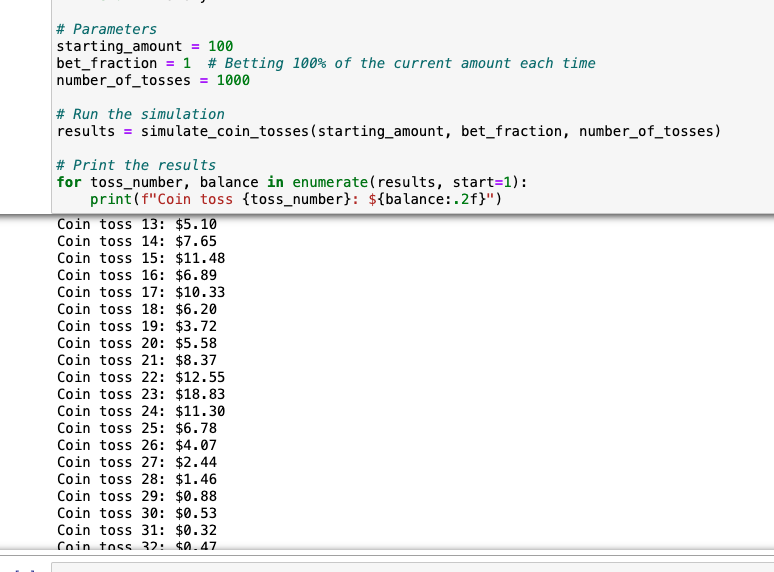Click the '# Print the results' comment
The height and width of the screenshot is (572, 774).
click(x=136, y=165)
